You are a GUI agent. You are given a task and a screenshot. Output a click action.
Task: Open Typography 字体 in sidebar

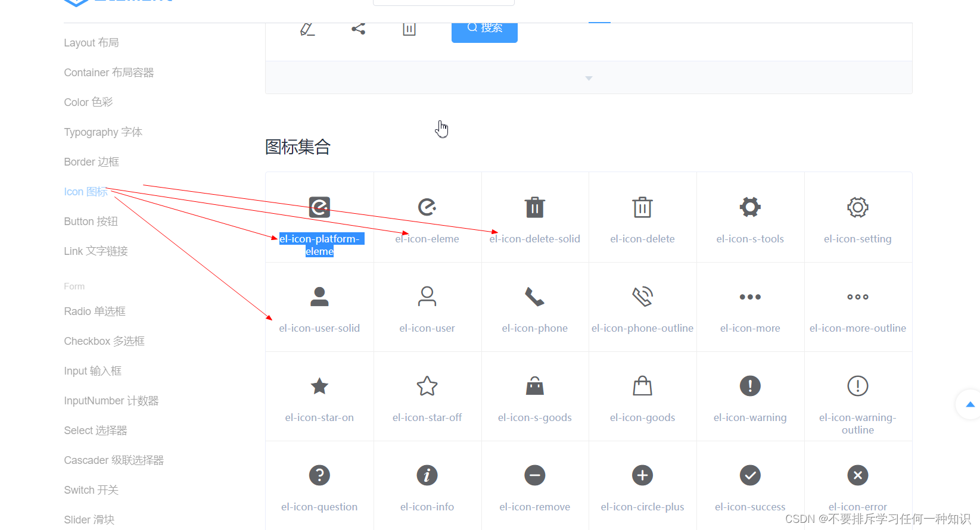[x=103, y=132]
